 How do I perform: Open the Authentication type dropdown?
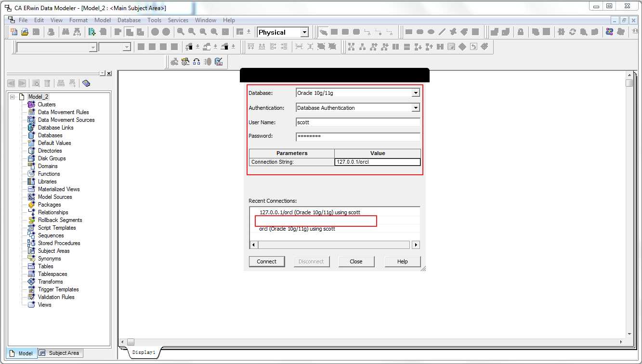(x=416, y=108)
